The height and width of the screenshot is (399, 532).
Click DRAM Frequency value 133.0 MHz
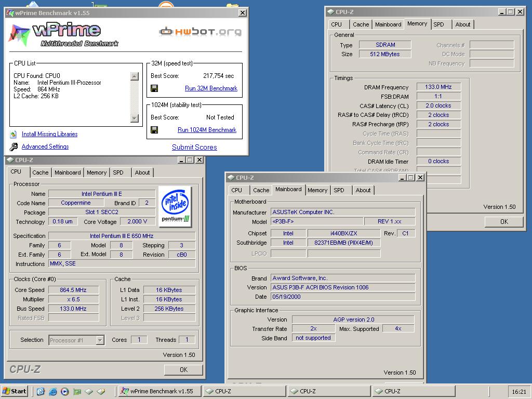pos(438,87)
